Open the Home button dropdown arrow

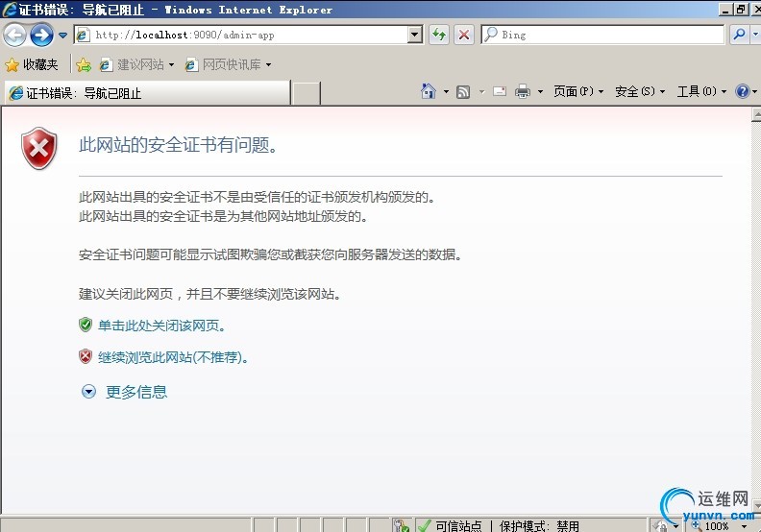tap(446, 91)
